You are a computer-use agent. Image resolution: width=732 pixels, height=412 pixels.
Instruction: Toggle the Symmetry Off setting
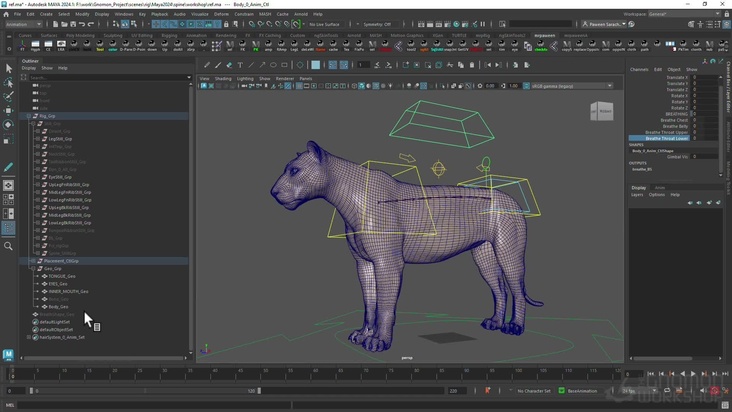[x=377, y=24]
